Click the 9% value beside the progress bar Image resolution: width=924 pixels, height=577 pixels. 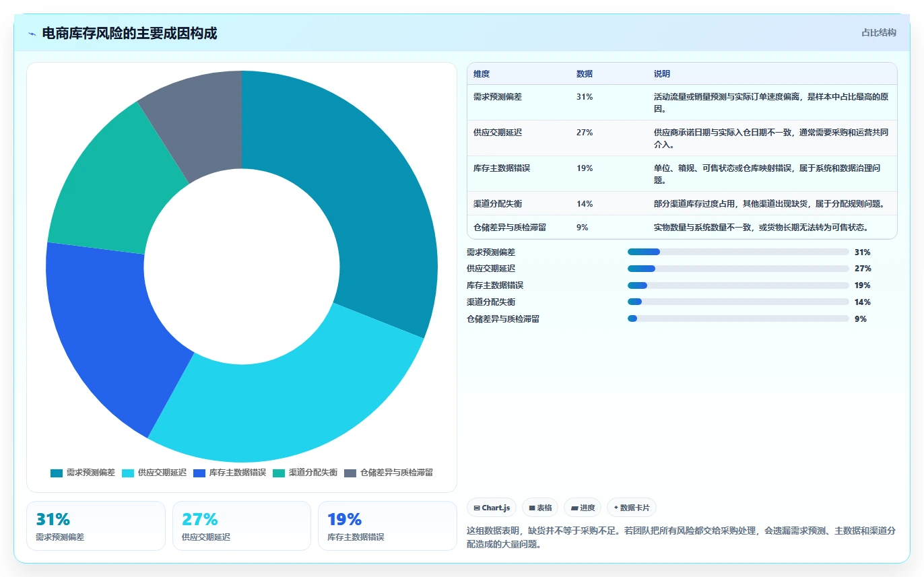tap(861, 319)
